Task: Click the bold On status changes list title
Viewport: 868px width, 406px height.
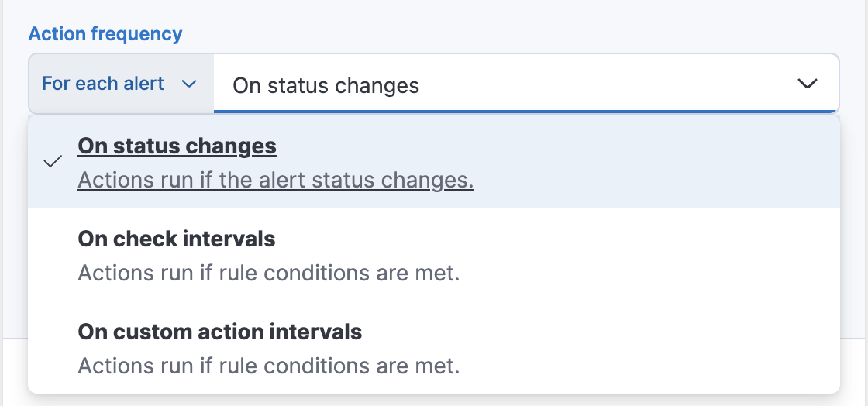Action: [177, 146]
